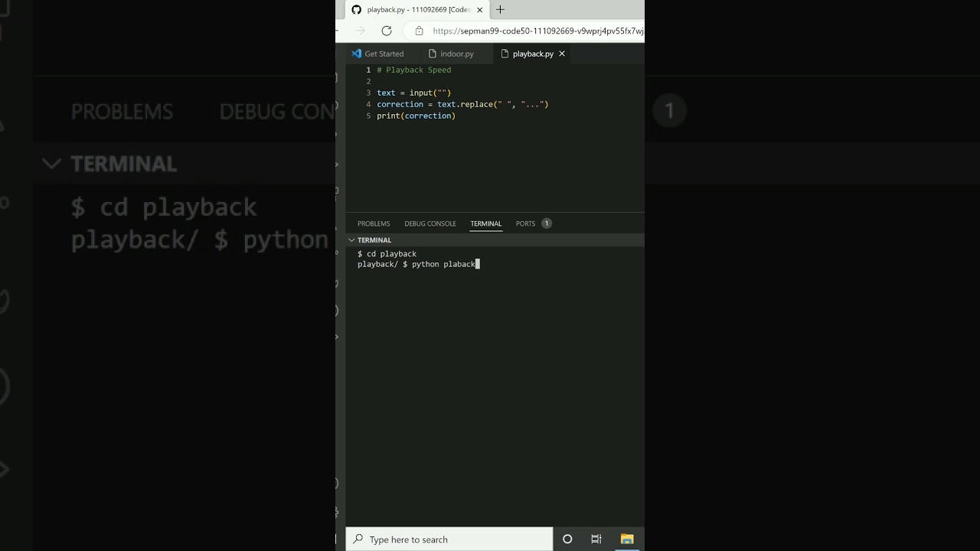The width and height of the screenshot is (980, 551).
Task: Select the playback.py editor tab
Action: pyautogui.click(x=533, y=54)
